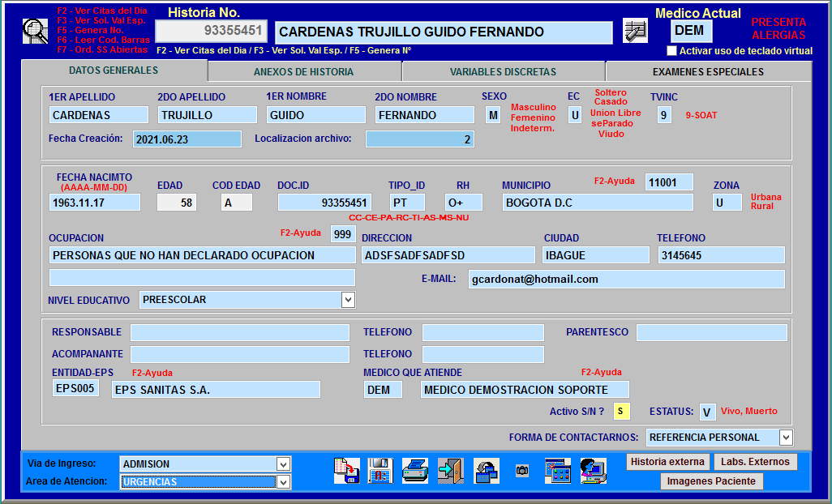This screenshot has width=832, height=504.
Task: Click the Historia No. field 93355451
Action: tap(211, 31)
